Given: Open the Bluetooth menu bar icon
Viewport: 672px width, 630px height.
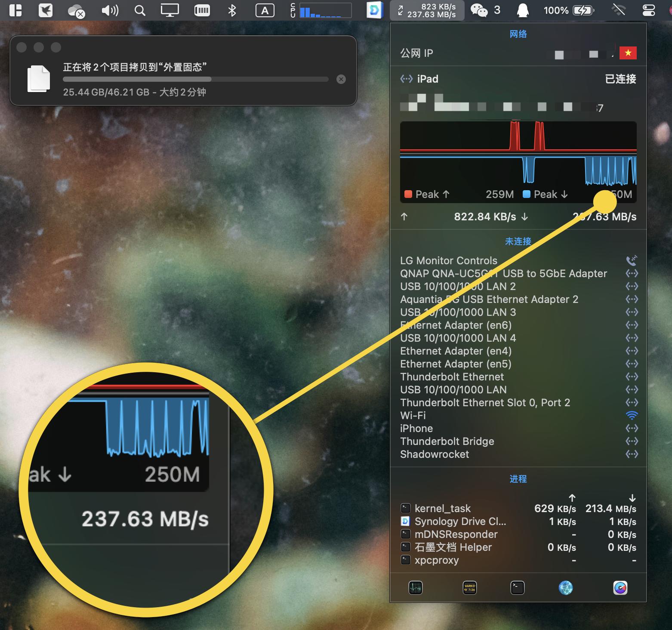Looking at the screenshot, I should pyautogui.click(x=232, y=10).
